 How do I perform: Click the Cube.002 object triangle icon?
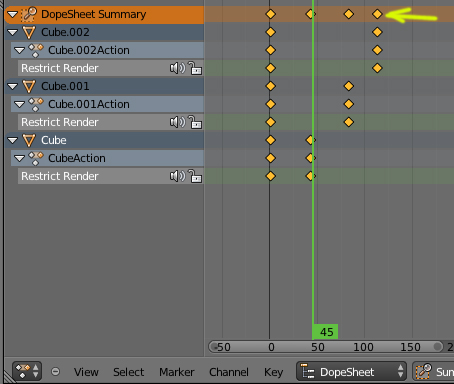pyautogui.click(x=29, y=32)
